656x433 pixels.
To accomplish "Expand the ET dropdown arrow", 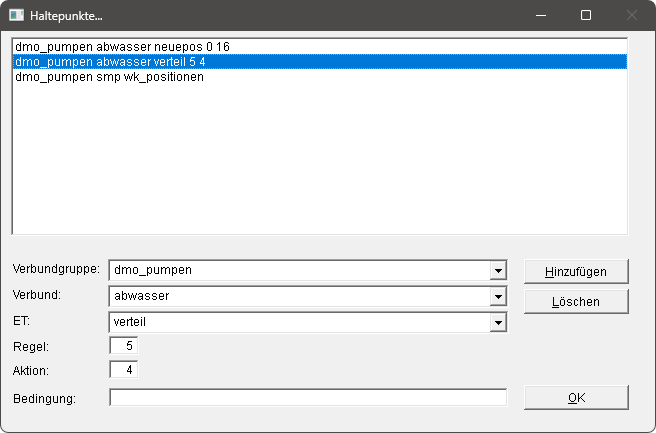I will 497,323.
